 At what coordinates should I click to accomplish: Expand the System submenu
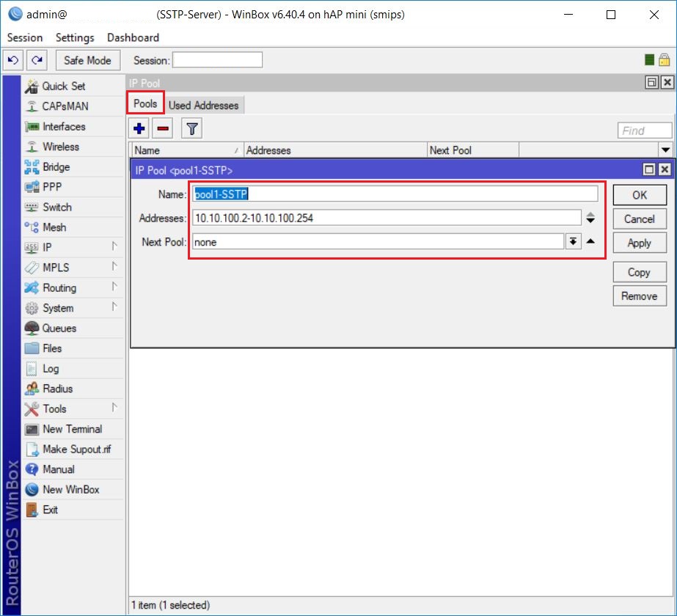point(114,307)
